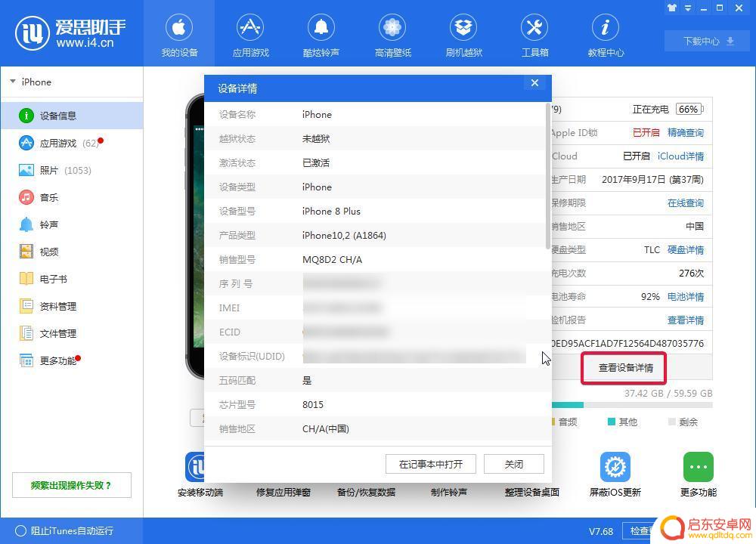Screen dimensions: 756x544
Task: Open 资料管理 in the sidebar
Action: pos(72,306)
